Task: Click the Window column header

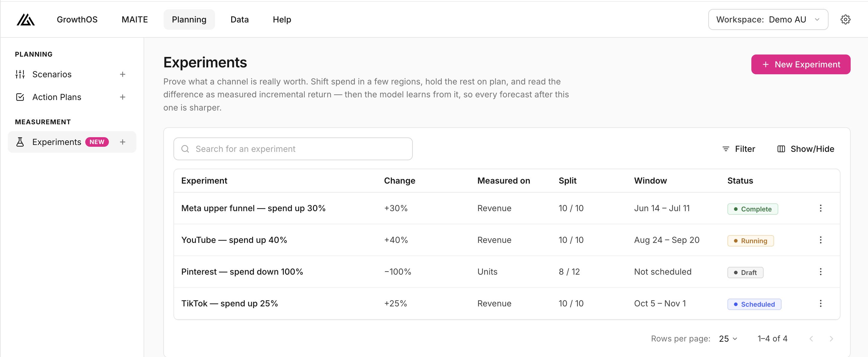Action: click(x=650, y=181)
